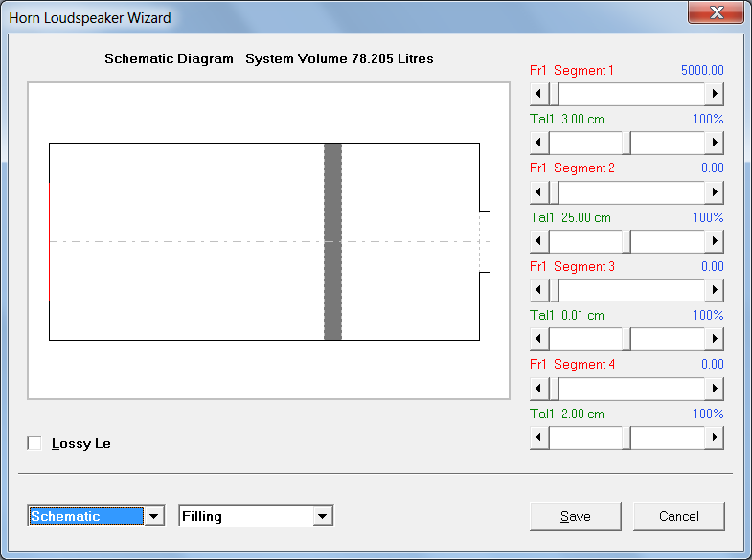Click the Tal1 2.00 cm slider thumb
The image size is (752, 560).
pyautogui.click(x=627, y=437)
